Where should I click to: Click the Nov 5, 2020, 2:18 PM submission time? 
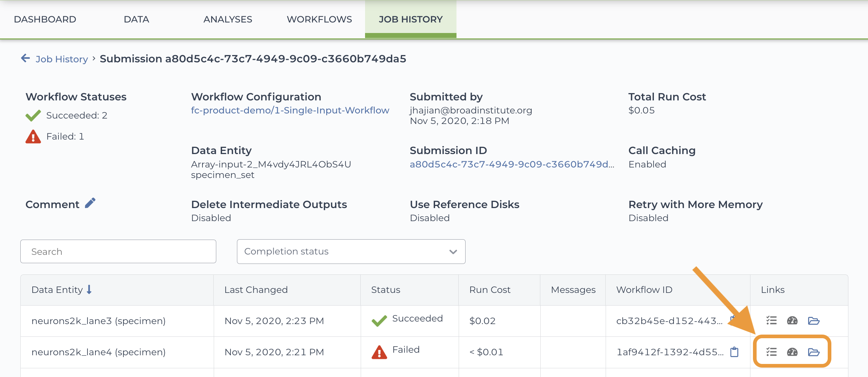pyautogui.click(x=459, y=121)
